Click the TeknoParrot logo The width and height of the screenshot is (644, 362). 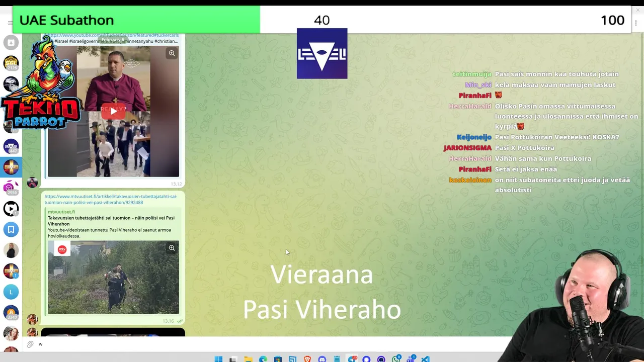pyautogui.click(x=41, y=83)
